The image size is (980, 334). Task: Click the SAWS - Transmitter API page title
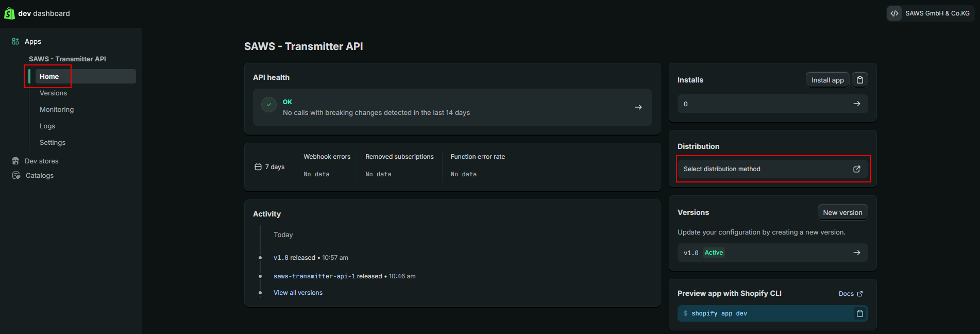(x=303, y=46)
